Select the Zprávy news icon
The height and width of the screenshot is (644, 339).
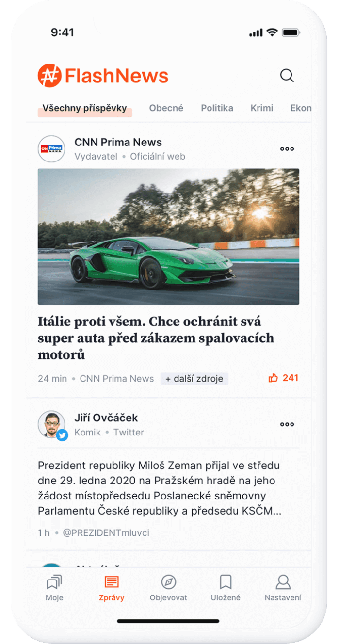pos(112,582)
